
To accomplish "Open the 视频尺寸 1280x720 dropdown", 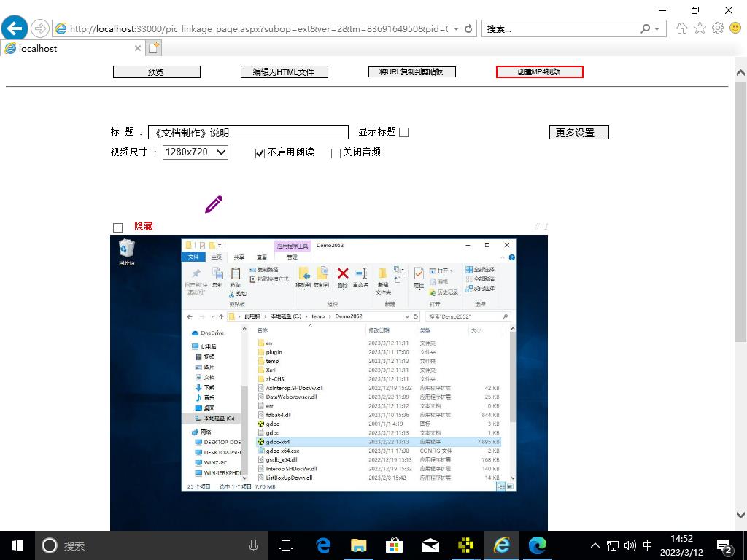I will (x=195, y=152).
